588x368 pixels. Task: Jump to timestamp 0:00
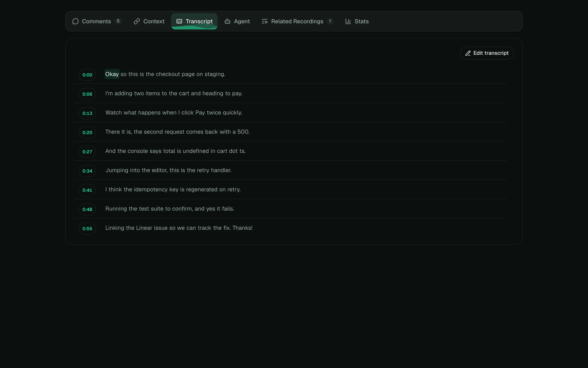point(87,75)
